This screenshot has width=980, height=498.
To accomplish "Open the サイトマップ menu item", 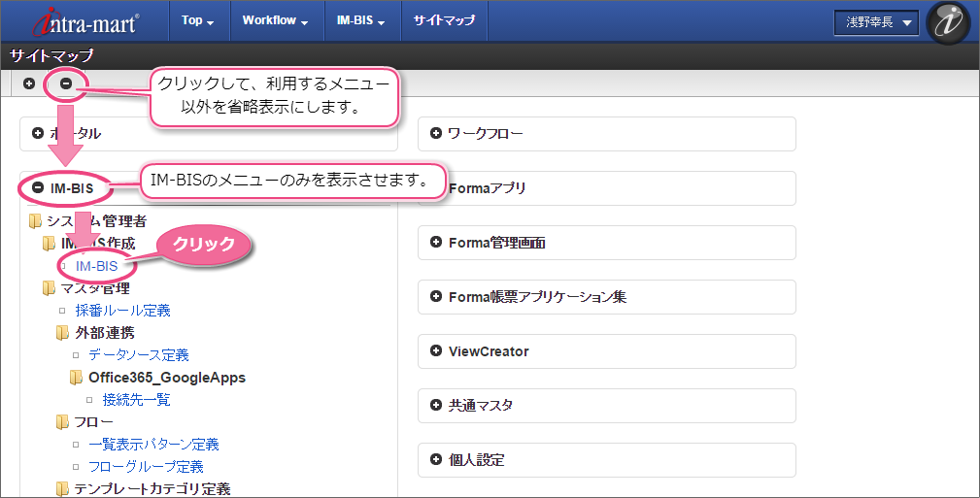I will (x=444, y=20).
